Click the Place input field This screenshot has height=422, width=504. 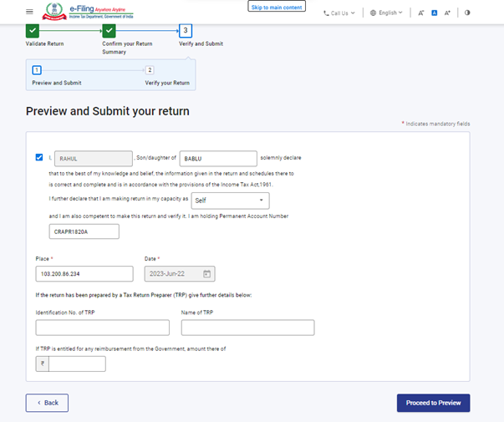[84, 273]
